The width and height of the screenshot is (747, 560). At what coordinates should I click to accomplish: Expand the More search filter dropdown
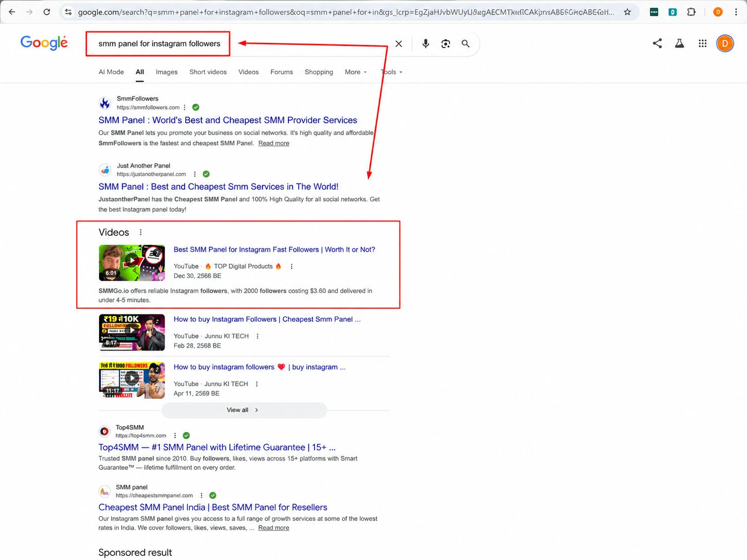(x=355, y=72)
